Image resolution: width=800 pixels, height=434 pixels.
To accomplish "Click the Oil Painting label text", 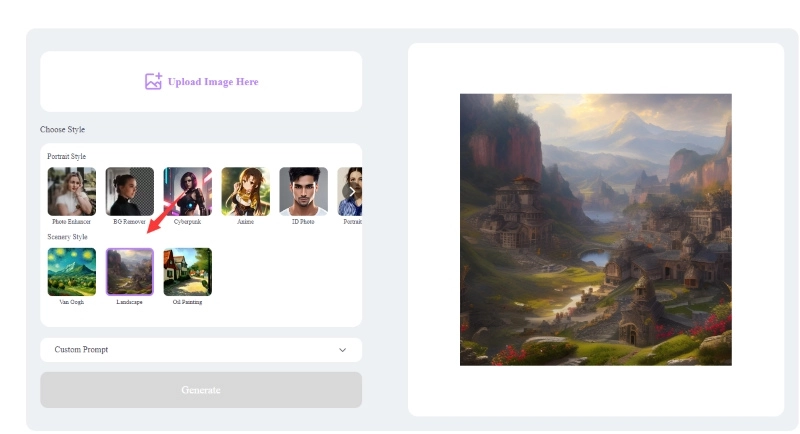I will tap(187, 302).
